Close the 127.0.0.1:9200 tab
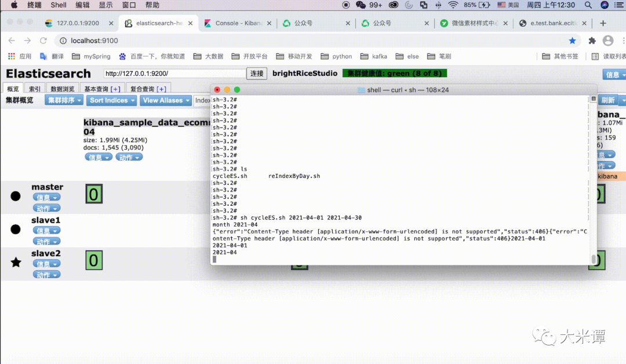The image size is (626, 364). (111, 23)
